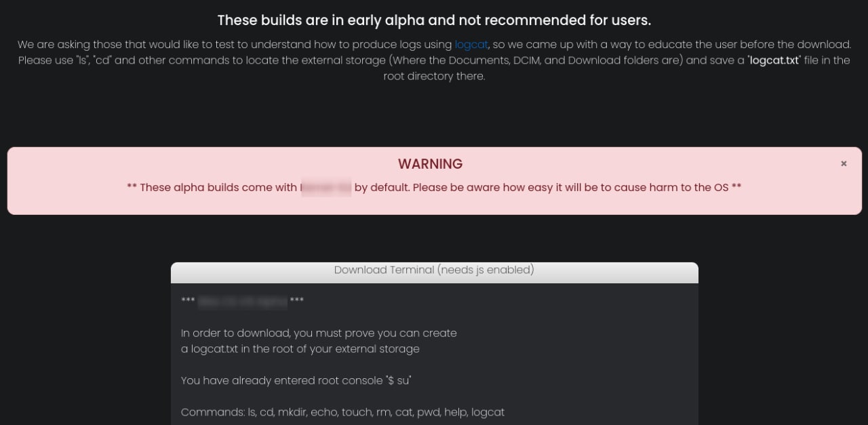Click the terminal Commands list line
This screenshot has height=425, width=868.
(x=342, y=412)
